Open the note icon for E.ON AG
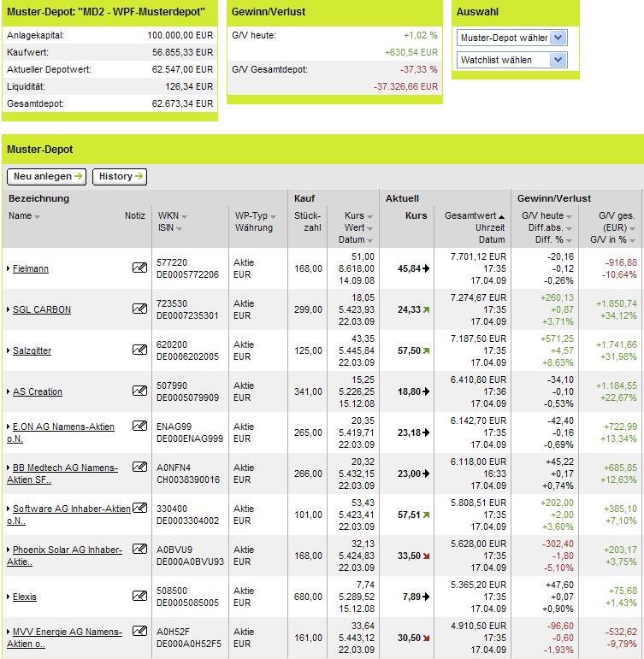Image resolution: width=644 pixels, height=659 pixels. 139,426
